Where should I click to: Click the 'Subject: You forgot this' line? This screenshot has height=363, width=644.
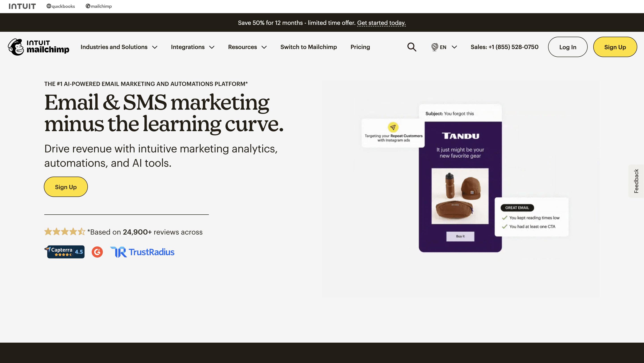pyautogui.click(x=449, y=114)
